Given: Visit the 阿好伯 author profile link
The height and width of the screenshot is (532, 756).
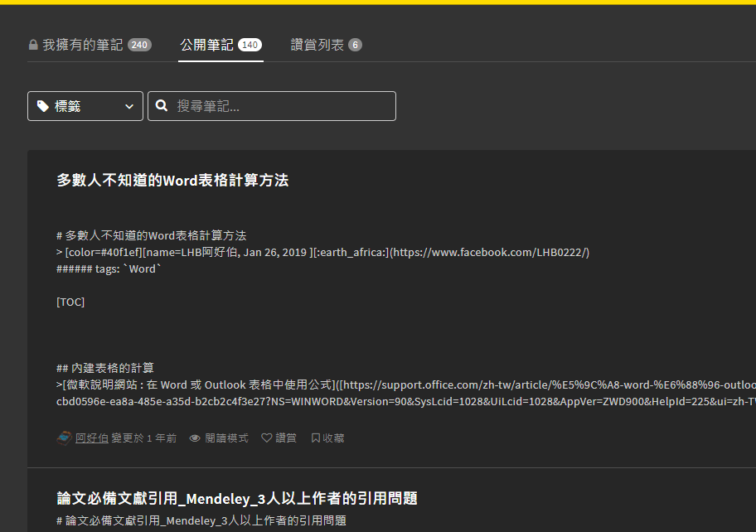Looking at the screenshot, I should [92, 438].
